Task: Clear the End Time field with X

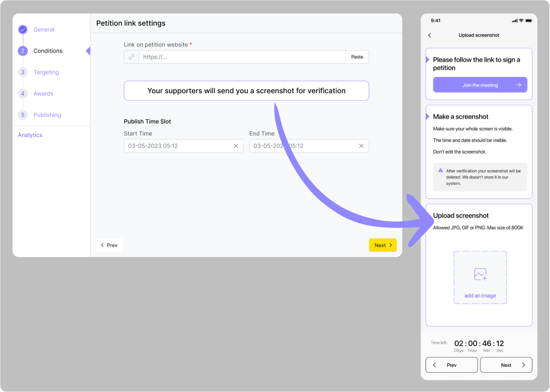Action: click(x=361, y=146)
